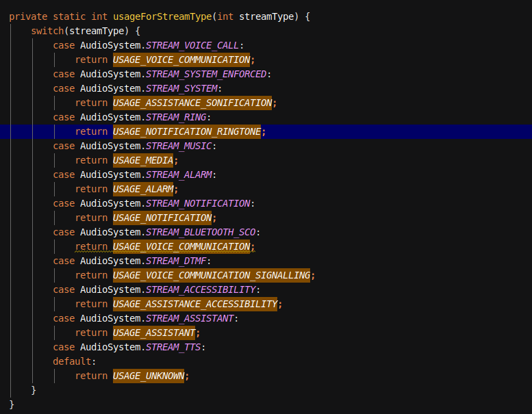Click highlighted USAGE_NOTIFICATION_RINGTONE value
This screenshot has width=532, height=414.
click(x=187, y=131)
